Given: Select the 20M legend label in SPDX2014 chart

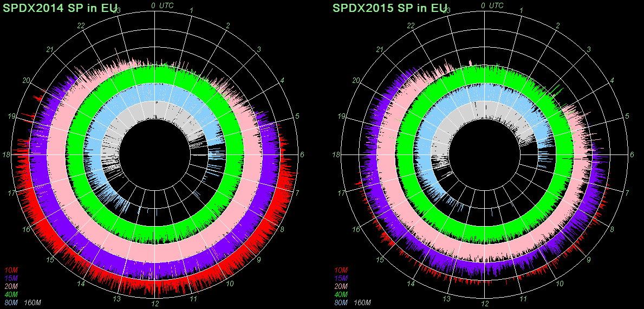Looking at the screenshot, I should [x=11, y=286].
